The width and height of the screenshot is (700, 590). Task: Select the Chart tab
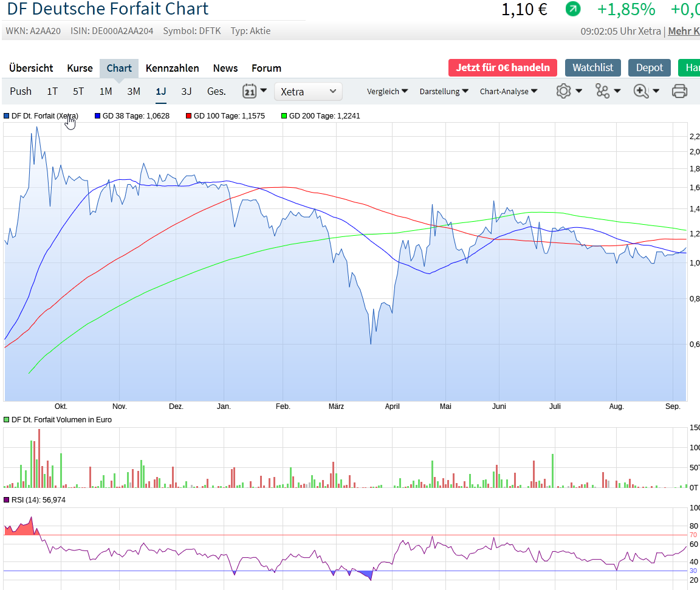tap(119, 68)
